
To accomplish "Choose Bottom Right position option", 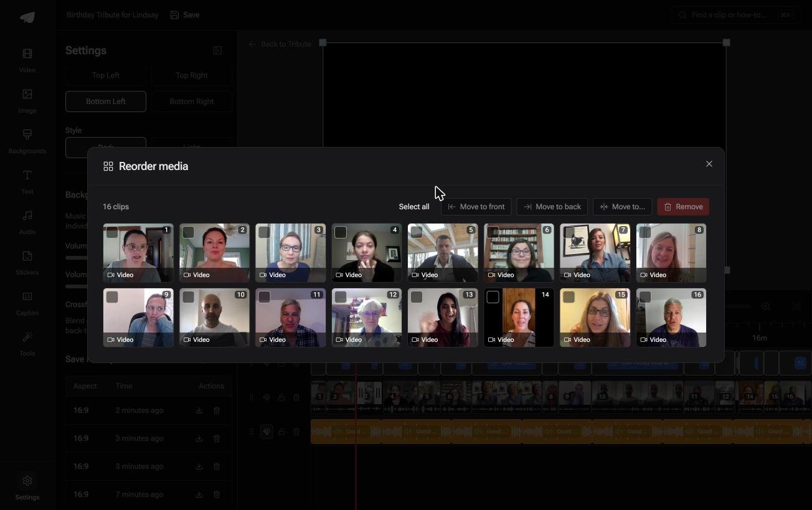I will [x=192, y=102].
